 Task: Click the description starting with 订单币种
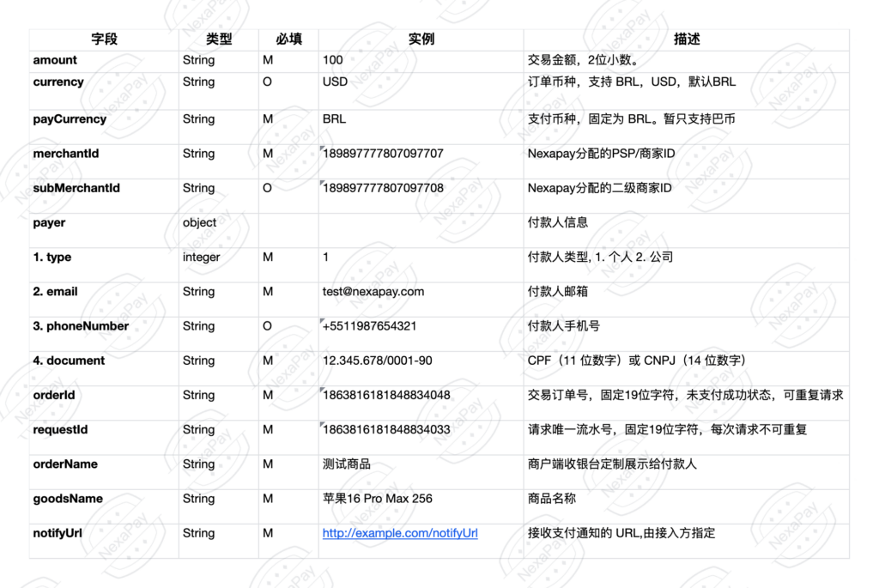[632, 82]
